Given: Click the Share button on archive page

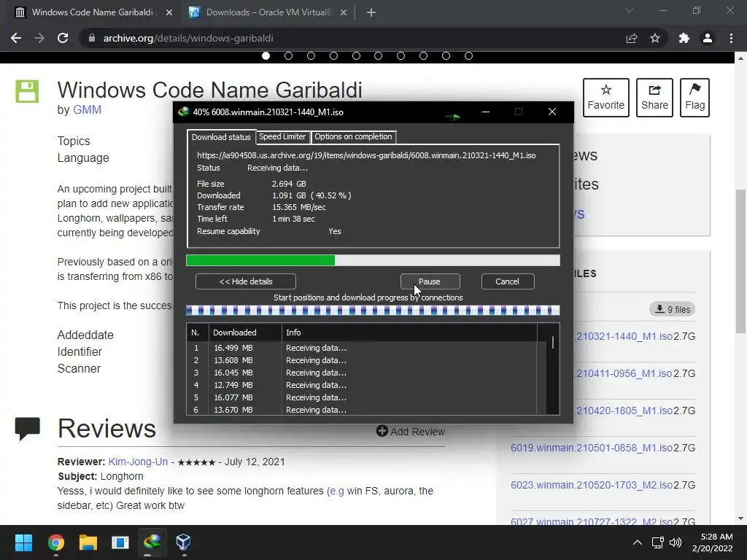Looking at the screenshot, I should pos(654,98).
